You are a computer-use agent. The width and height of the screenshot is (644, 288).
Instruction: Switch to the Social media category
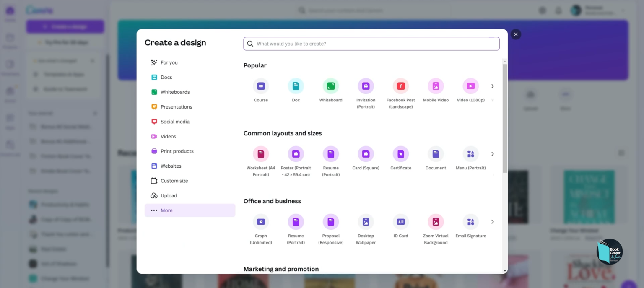click(175, 122)
